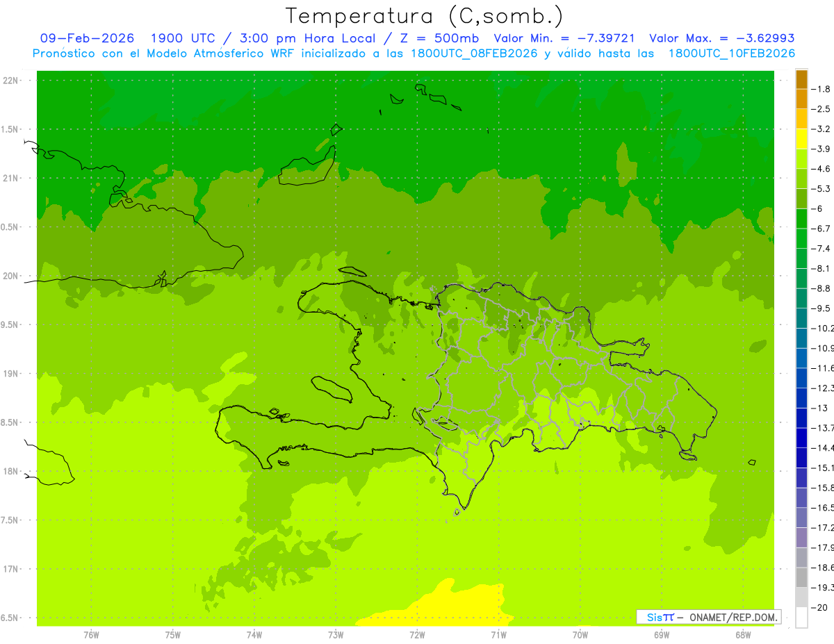Click the 22N latitude label
Image resolution: width=834 pixels, height=644 pixels.
click(11, 81)
